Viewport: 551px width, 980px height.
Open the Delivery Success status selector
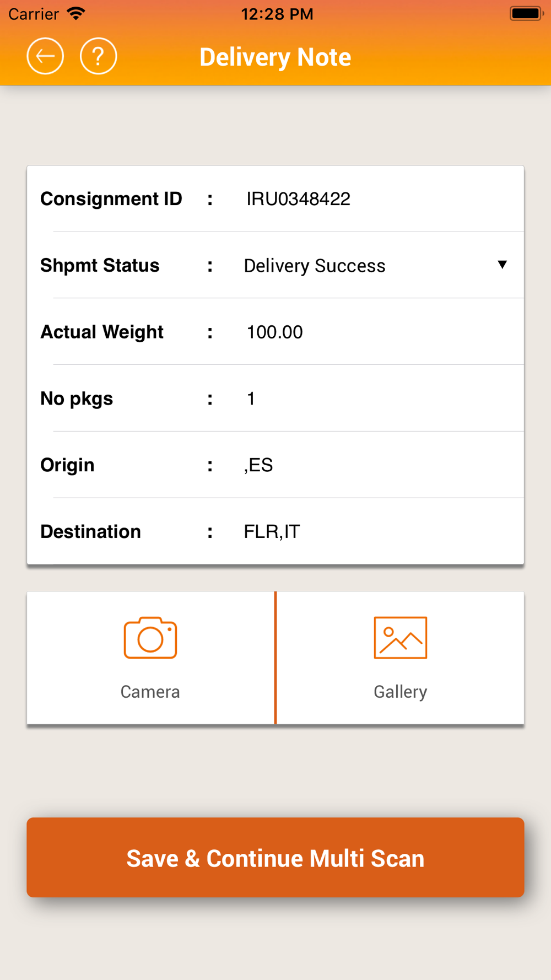(315, 266)
